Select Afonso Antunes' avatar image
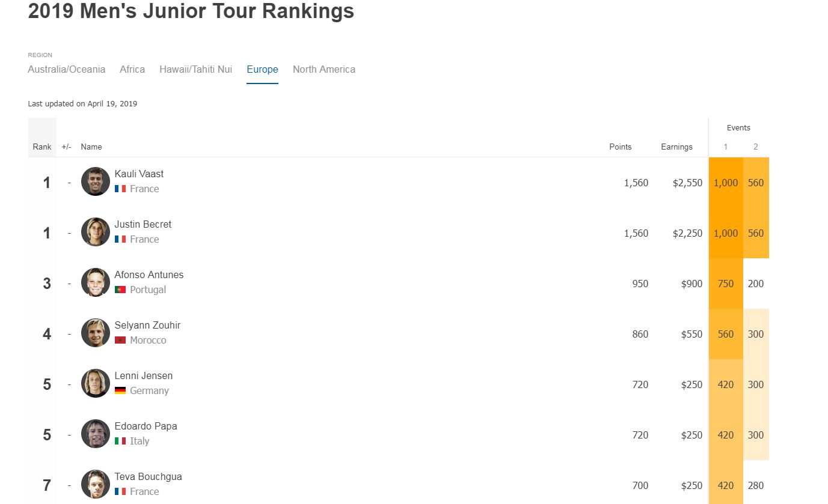 (x=96, y=282)
